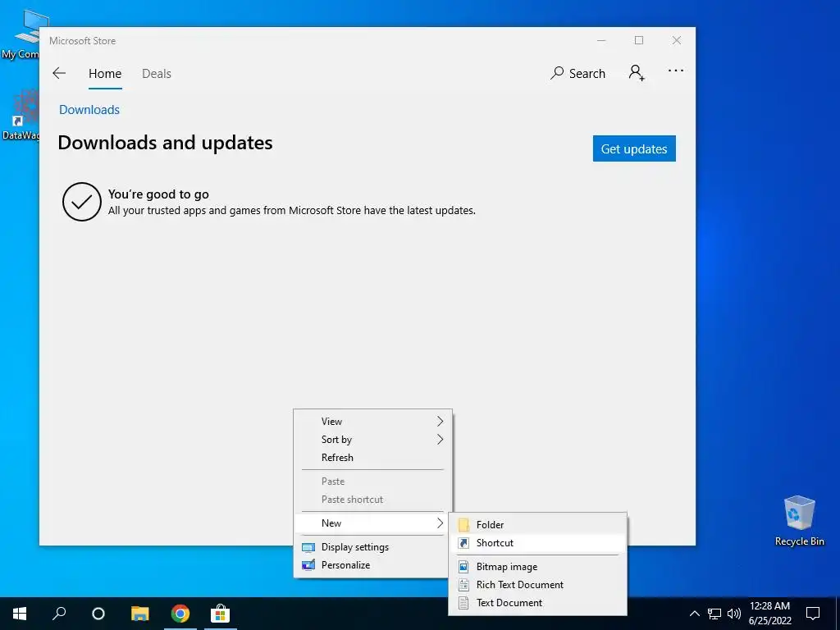Open the Microsoft Store sign-in account icon
The image size is (840, 630).
[x=637, y=73]
